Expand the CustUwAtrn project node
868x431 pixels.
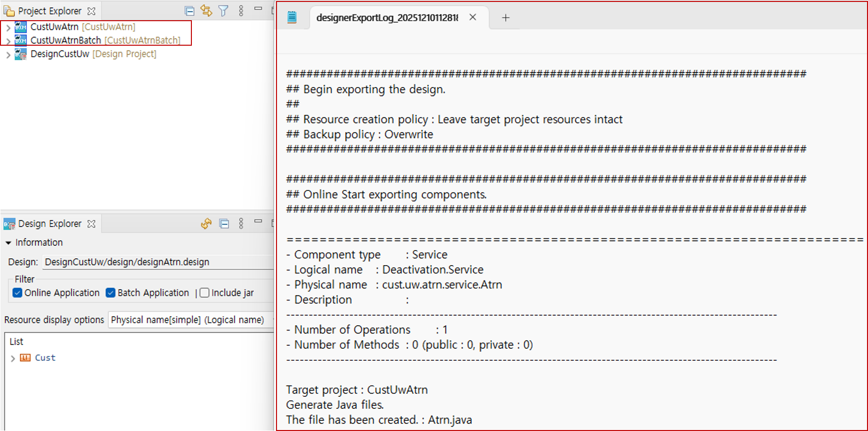(8, 27)
